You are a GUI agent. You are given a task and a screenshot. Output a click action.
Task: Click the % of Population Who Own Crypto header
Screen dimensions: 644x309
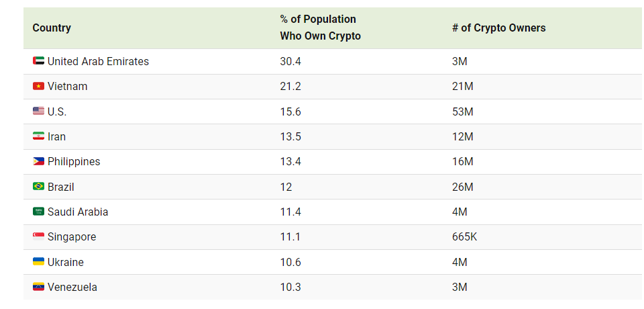click(x=320, y=28)
